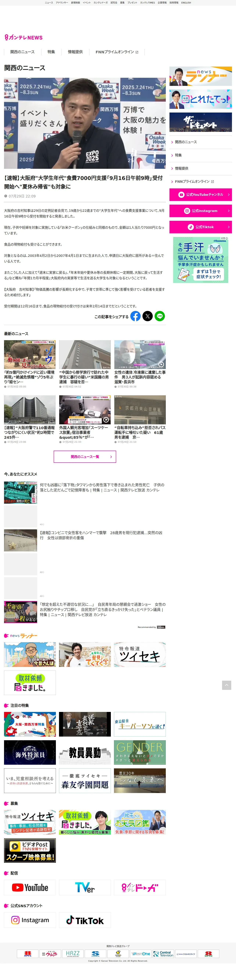This screenshot has height=980, width=236.
Task: Open 発見!てくてく学 banner
Action: [x=85, y=654]
